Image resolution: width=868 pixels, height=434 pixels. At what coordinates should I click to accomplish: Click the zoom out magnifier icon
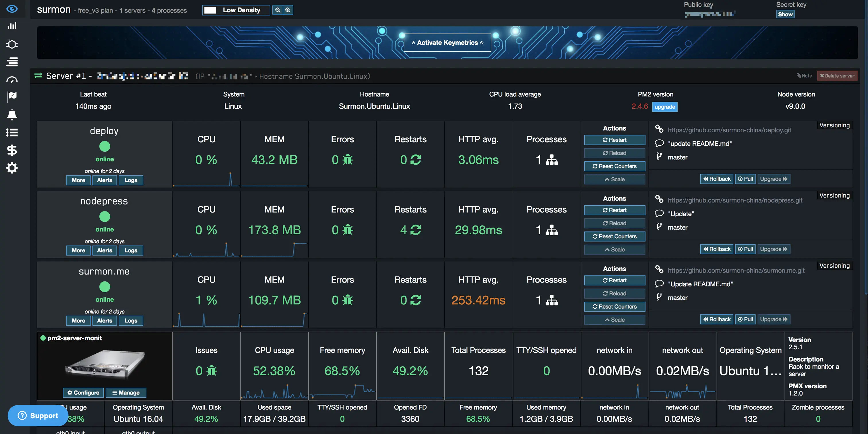point(278,10)
